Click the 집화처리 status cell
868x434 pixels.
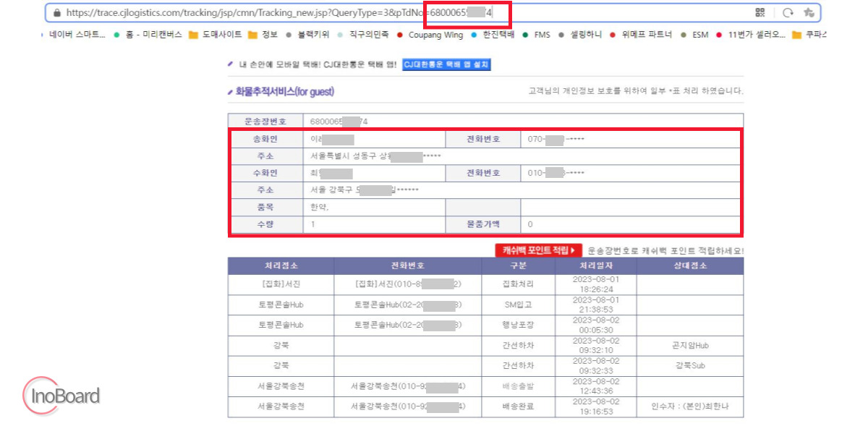pos(517,284)
